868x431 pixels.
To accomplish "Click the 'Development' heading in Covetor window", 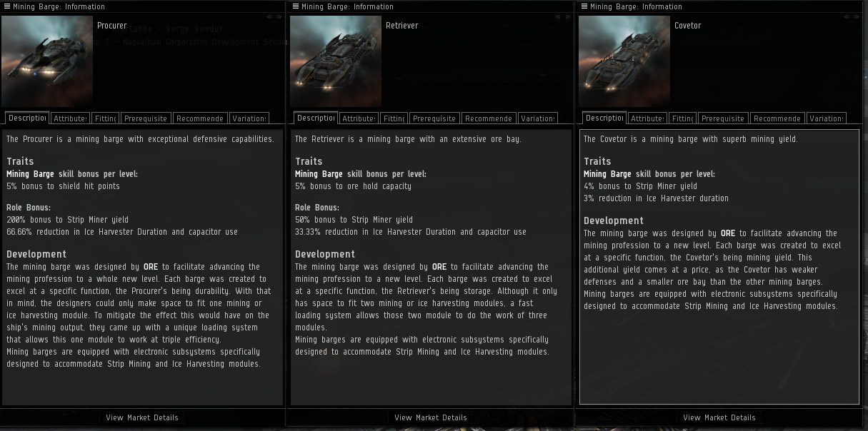I will pos(614,220).
